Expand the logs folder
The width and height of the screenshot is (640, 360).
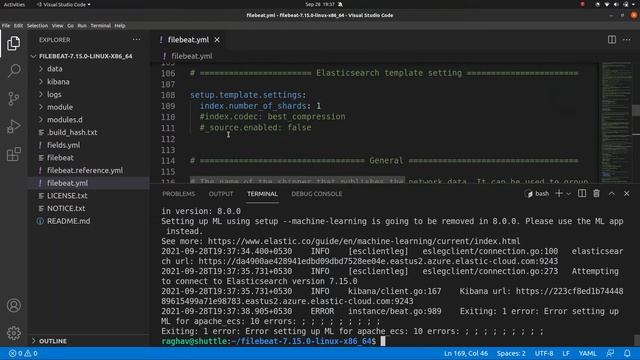tap(89, 94)
